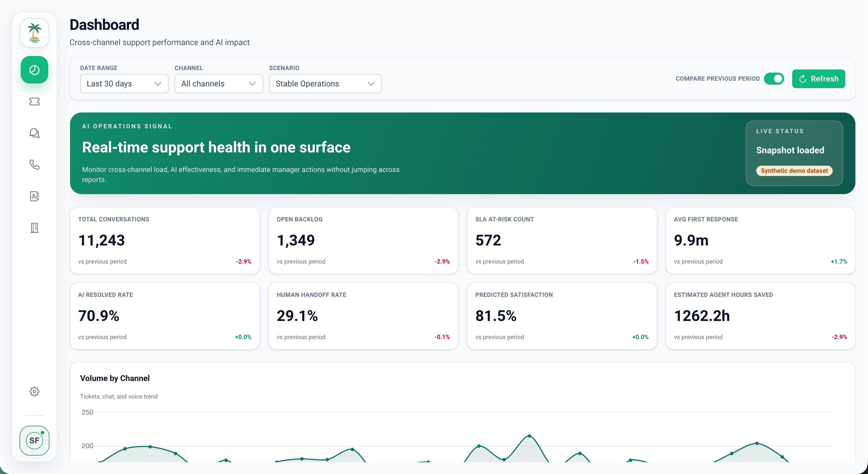Click the Open Backlog card
This screenshot has height=474, width=868.
tap(363, 240)
